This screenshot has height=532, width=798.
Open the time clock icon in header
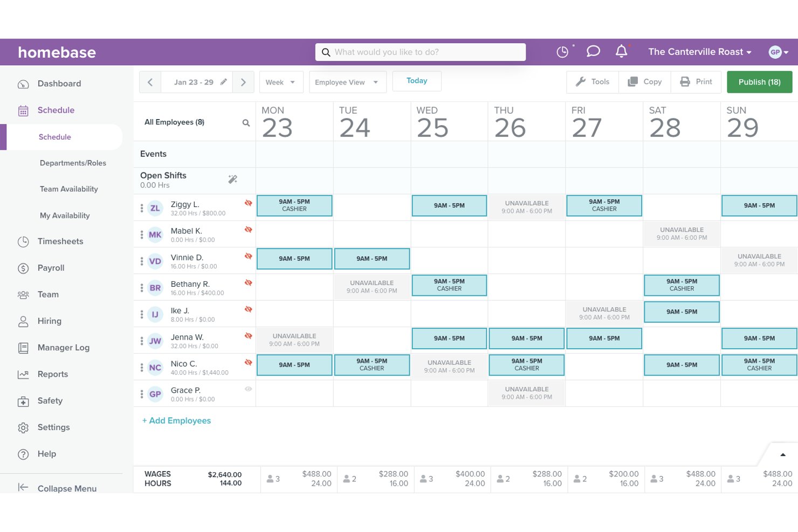point(562,52)
